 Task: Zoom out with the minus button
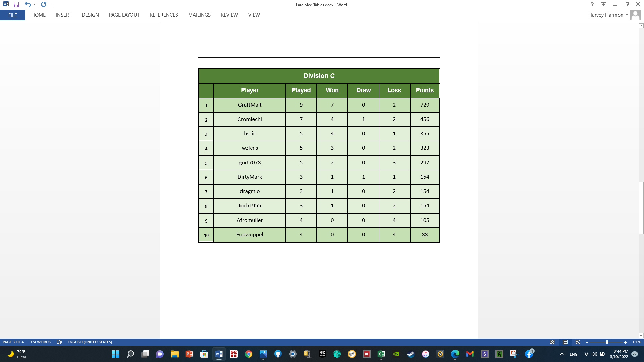tap(587, 342)
